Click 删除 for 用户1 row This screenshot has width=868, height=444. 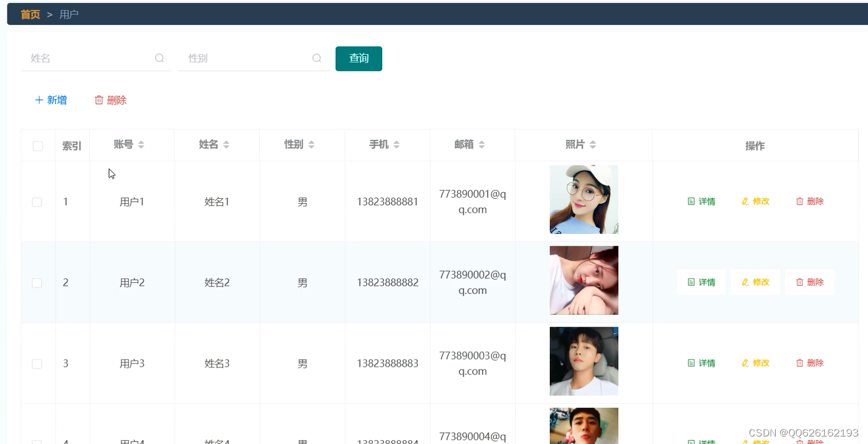(810, 201)
